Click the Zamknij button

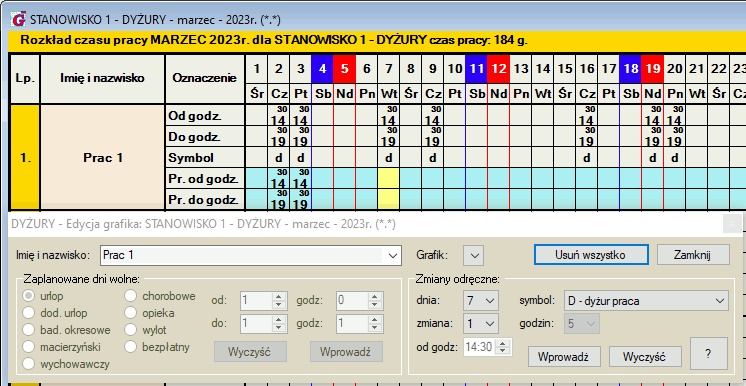click(693, 255)
